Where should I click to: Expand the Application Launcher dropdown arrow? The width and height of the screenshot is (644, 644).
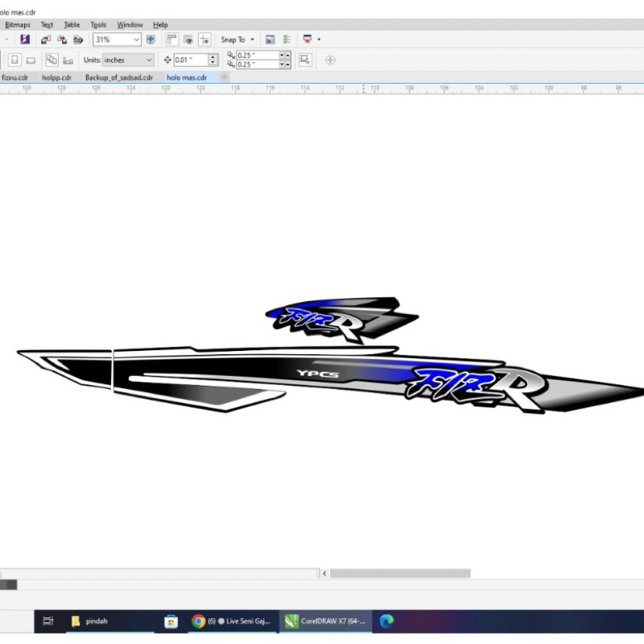coord(319,39)
